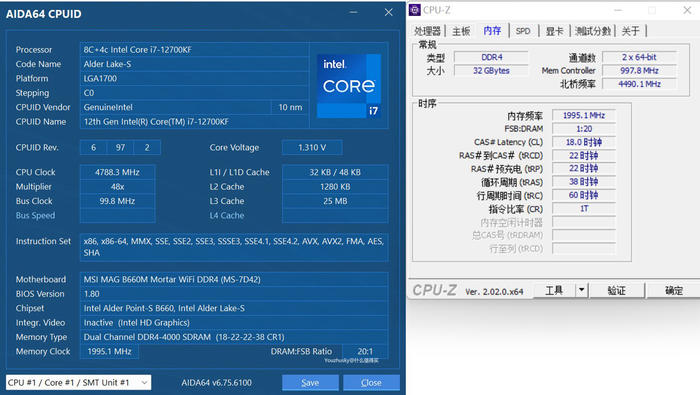This screenshot has height=395, width=700.
Task: Click the L1I / L1D Cache value 32 KB / 48 KB
Action: coord(335,172)
